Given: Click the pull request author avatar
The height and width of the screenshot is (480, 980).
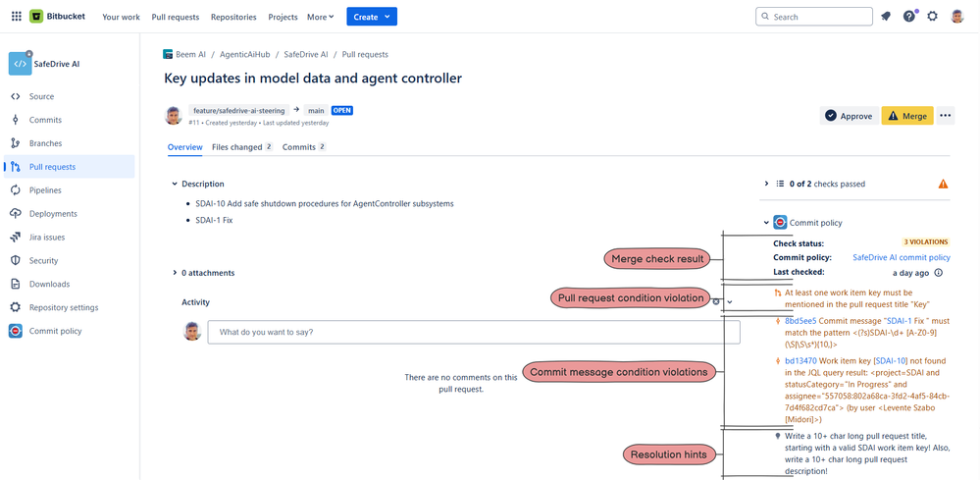Looking at the screenshot, I should coord(173,116).
